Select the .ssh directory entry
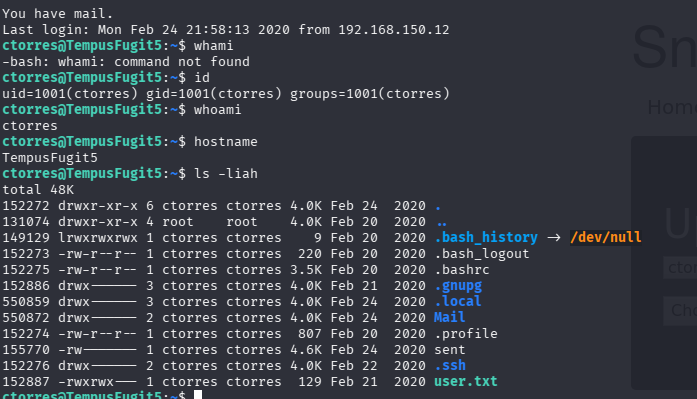697x399 pixels. [x=450, y=366]
